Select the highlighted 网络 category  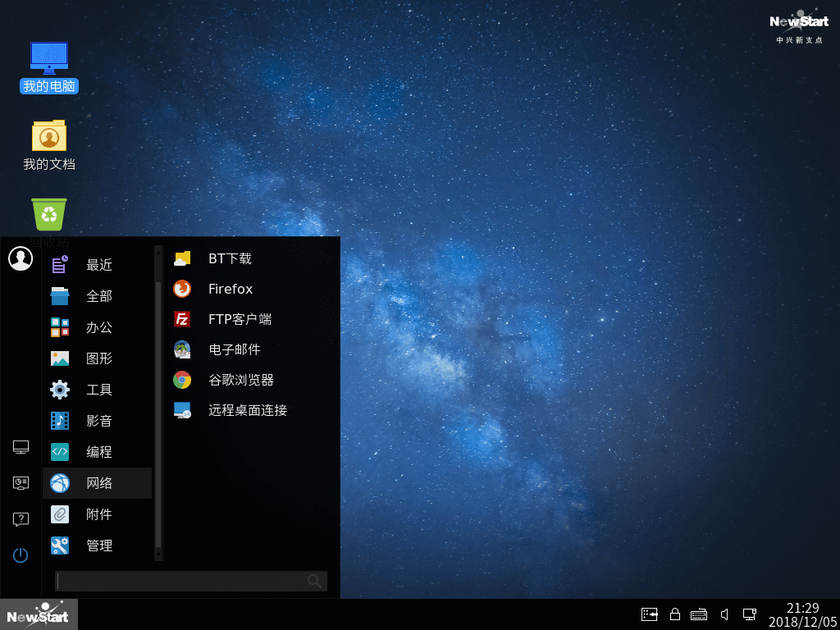tap(97, 483)
